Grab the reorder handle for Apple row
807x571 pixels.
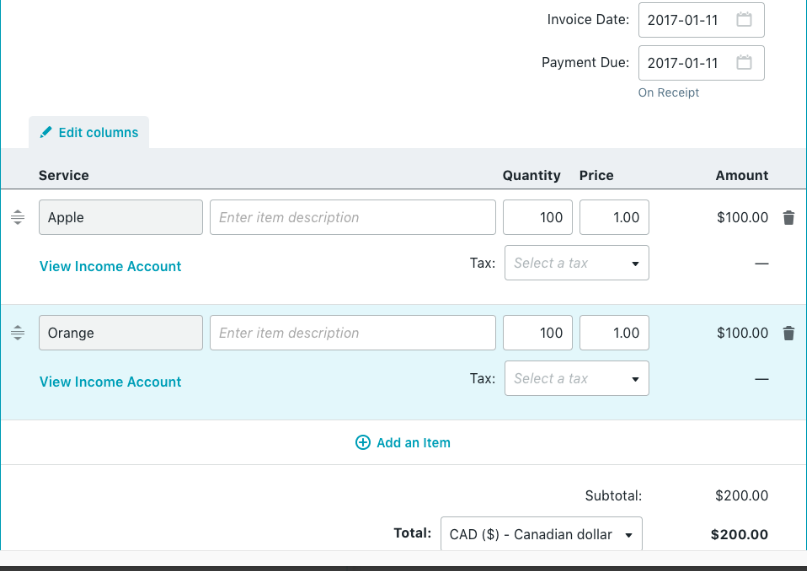tap(17, 217)
